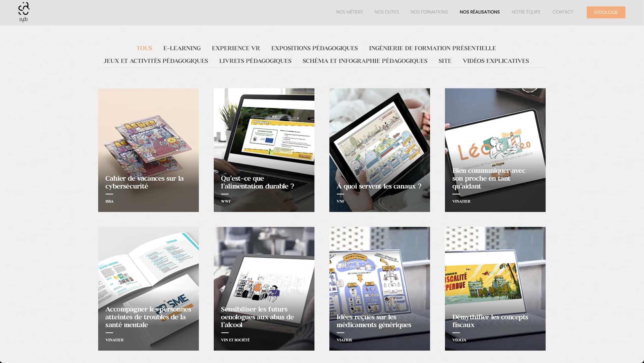This screenshot has height=363, width=644.
Task: Expand the NOS FORMATIONS navigation dropdown
Action: coord(429,12)
